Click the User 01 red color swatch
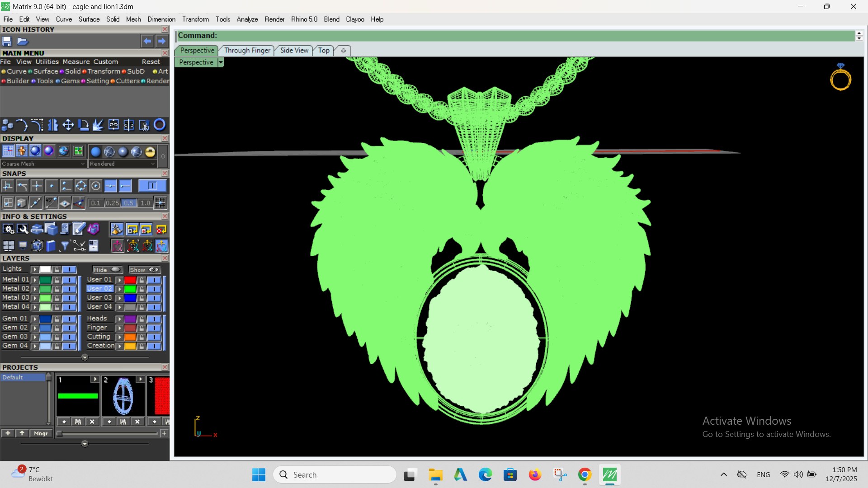Screen dimensions: 868x488 130,280
